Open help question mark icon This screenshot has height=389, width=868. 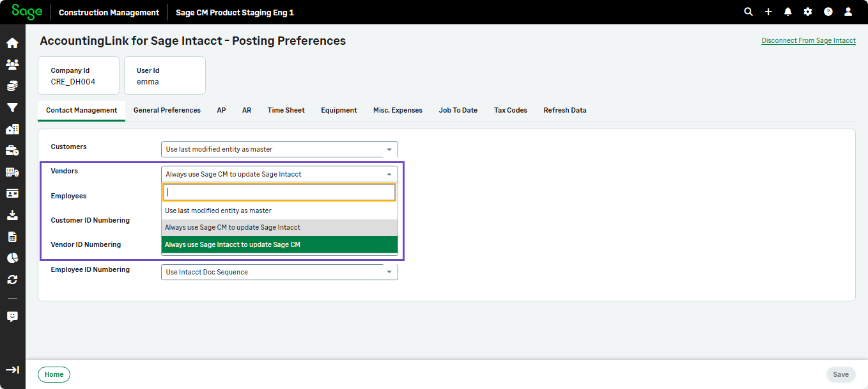click(x=828, y=12)
